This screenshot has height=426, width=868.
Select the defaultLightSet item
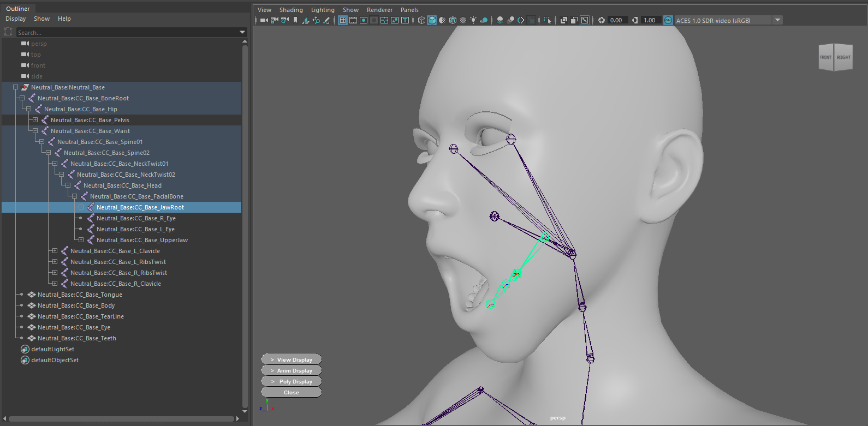[x=52, y=349]
